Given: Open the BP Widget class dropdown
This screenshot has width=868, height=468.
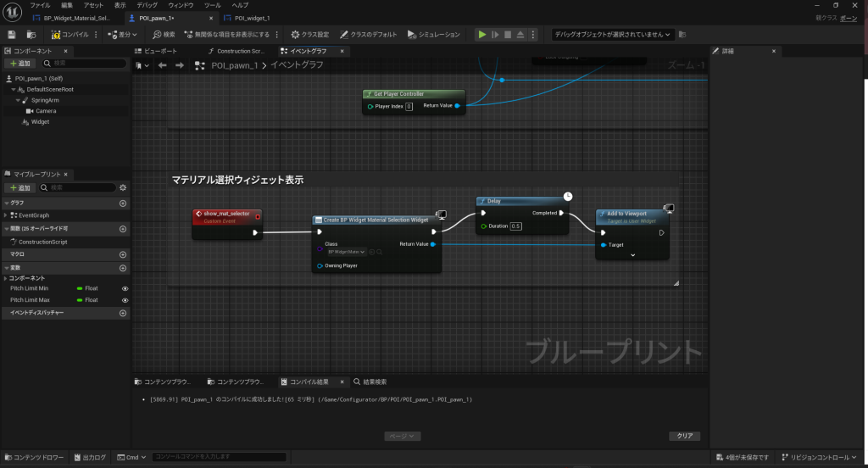Looking at the screenshot, I should [x=348, y=252].
